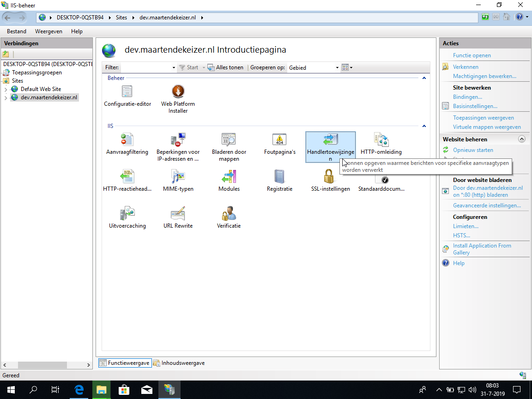Switch to Functieweergave tab
Viewport: 532px width, 399px height.
[x=125, y=363]
